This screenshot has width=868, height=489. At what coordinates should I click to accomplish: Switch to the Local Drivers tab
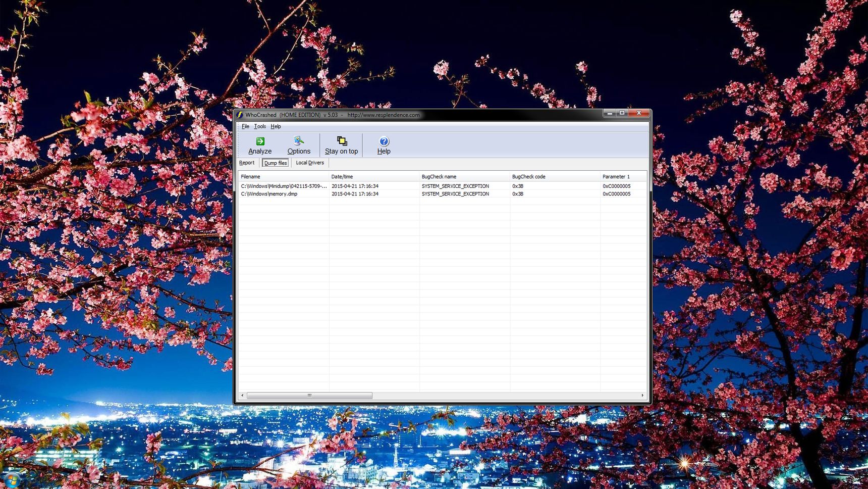click(x=310, y=163)
